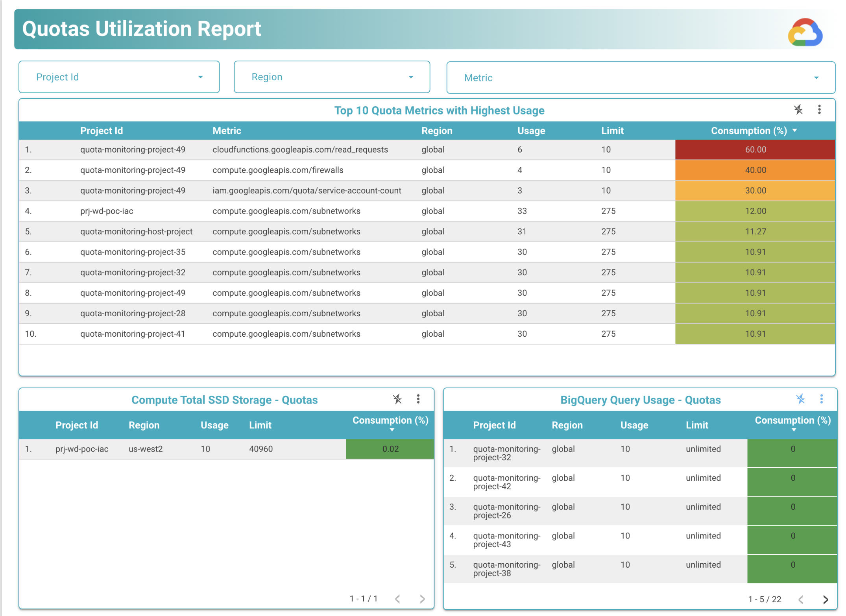Image resolution: width=846 pixels, height=616 pixels.
Task: Click the pin icon on Top 10 table
Action: pos(798,109)
